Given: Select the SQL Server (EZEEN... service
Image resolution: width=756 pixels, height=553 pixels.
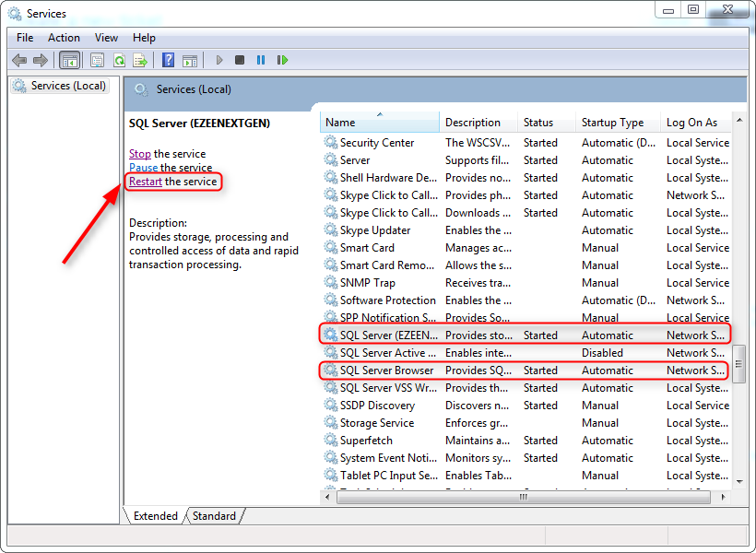Looking at the screenshot, I should pos(389,335).
